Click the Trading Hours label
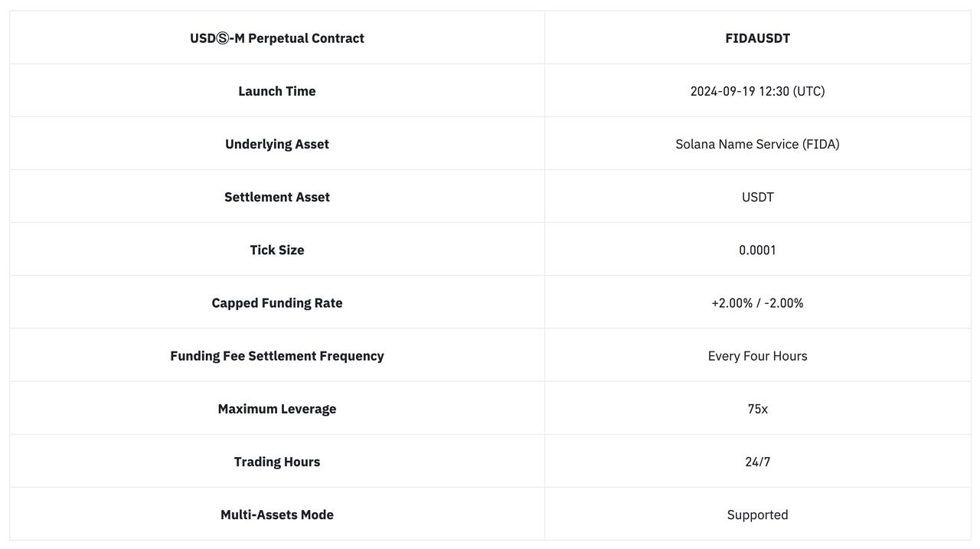This screenshot has width=980, height=549. (277, 462)
